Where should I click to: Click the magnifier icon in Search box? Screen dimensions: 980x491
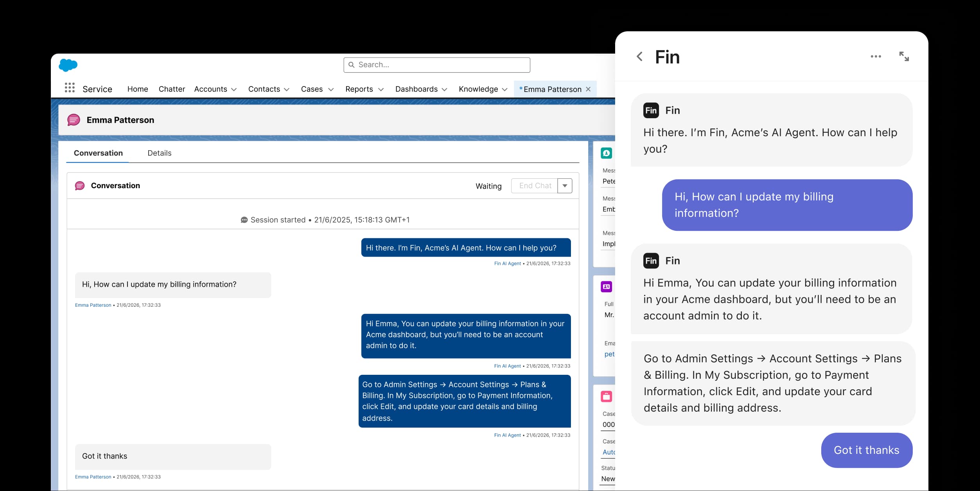click(351, 65)
